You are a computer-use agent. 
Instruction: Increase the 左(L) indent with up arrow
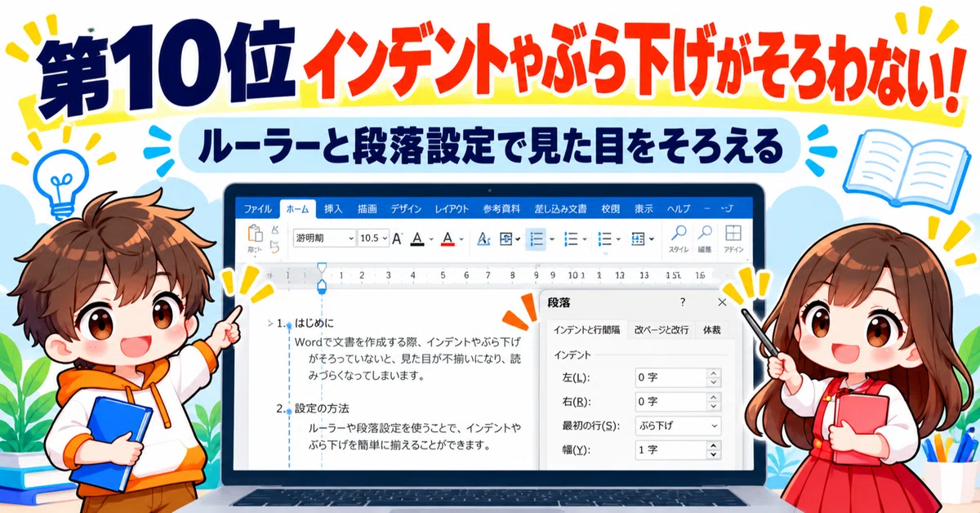715,374
